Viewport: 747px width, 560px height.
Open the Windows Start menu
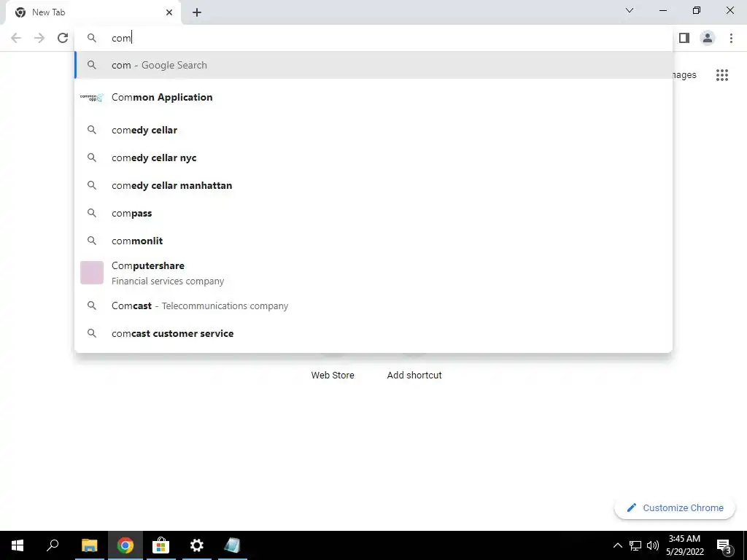[x=18, y=545]
